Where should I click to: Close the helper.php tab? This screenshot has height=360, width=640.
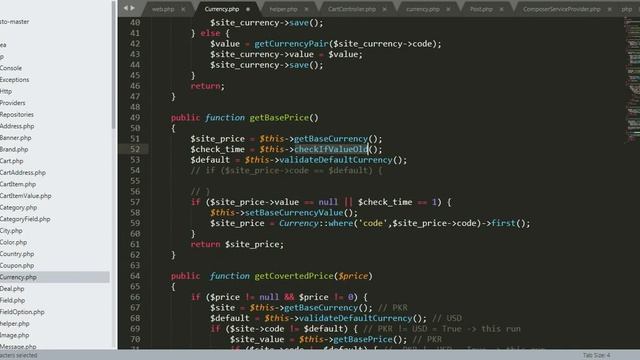307,9
